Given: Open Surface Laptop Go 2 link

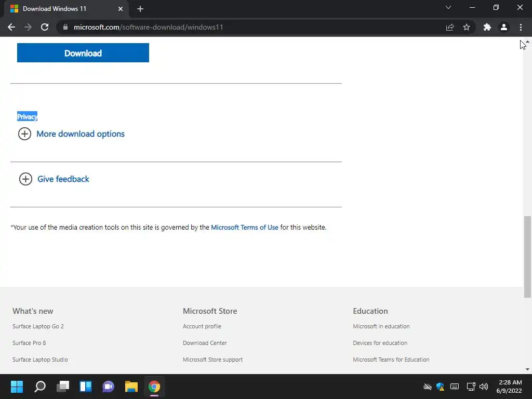Looking at the screenshot, I should 38,326.
